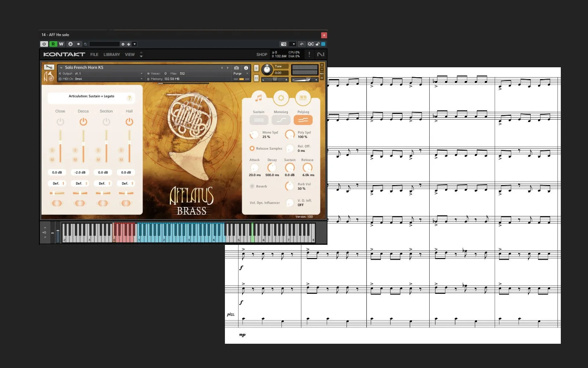Click the Decca -2.0 dB value field
588x368 pixels.
80,172
